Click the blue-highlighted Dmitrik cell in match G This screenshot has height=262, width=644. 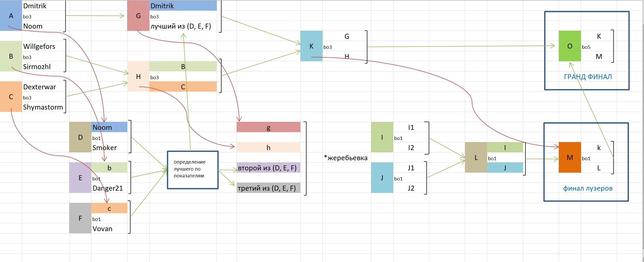pyautogui.click(x=183, y=6)
